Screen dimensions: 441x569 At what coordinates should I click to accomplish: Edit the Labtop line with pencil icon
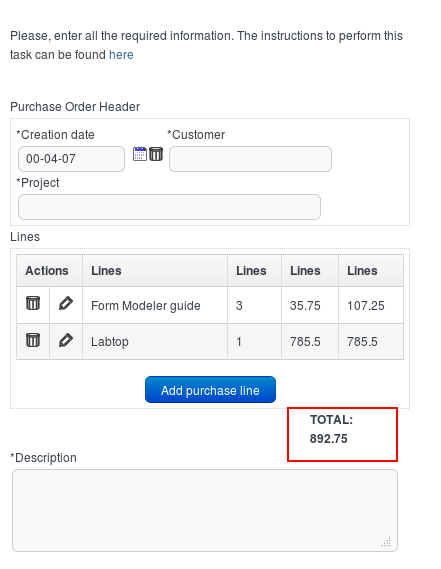[66, 340]
